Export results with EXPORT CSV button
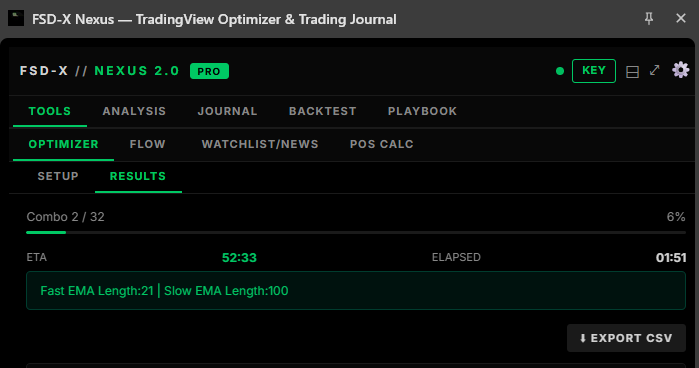The width and height of the screenshot is (699, 368). point(626,338)
